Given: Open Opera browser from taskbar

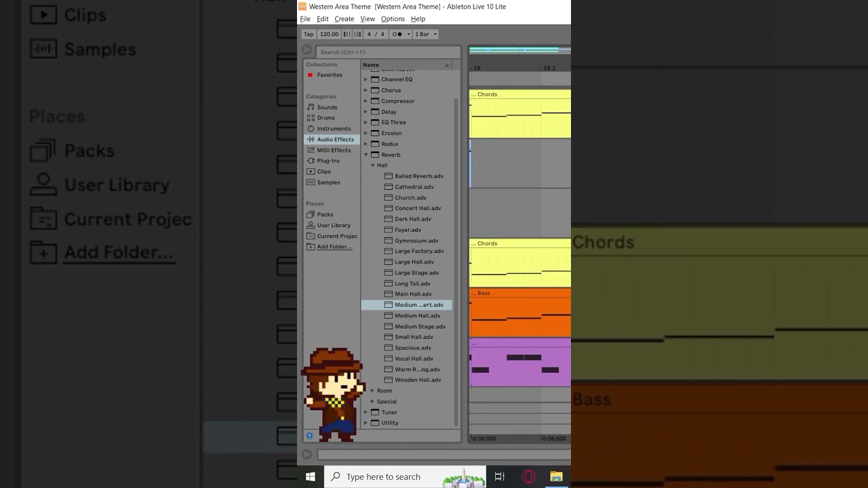Looking at the screenshot, I should coord(528,476).
